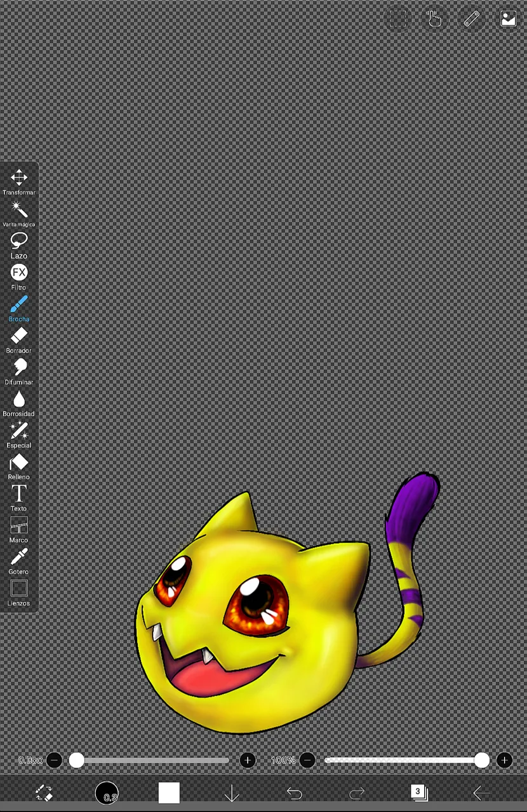This screenshot has width=527, height=812.
Task: Redo the undone action
Action: point(357,793)
